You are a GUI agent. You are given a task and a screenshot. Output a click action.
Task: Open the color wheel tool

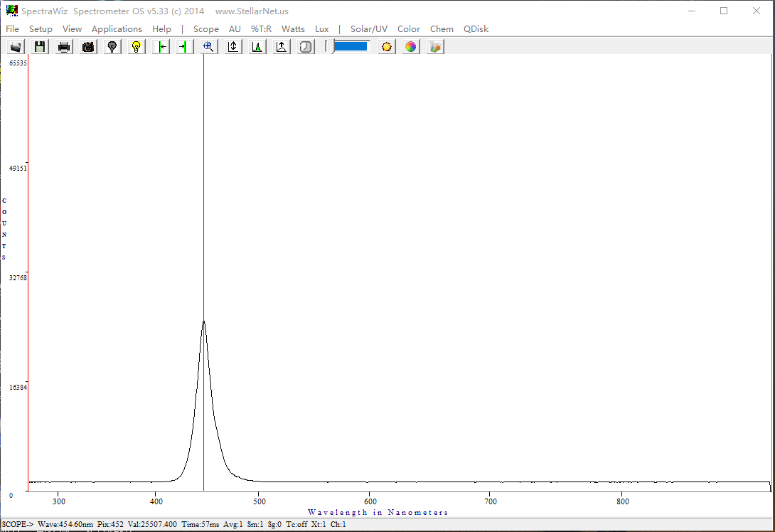411,47
